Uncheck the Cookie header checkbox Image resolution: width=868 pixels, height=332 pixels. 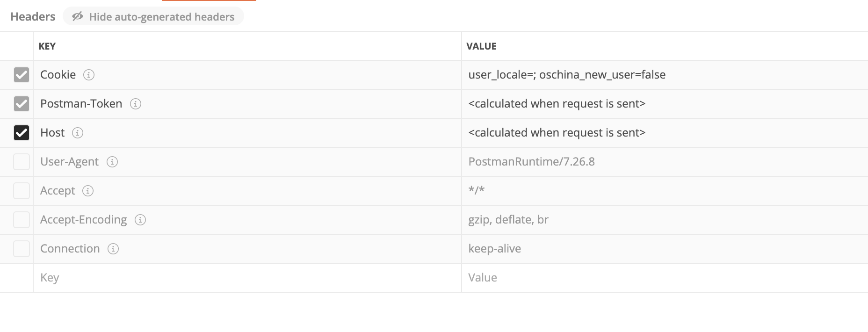(x=22, y=75)
